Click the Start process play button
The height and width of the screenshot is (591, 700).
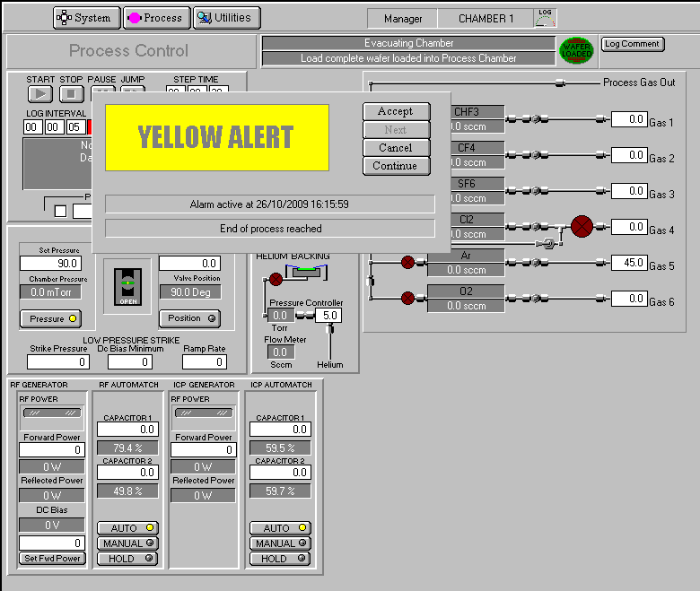point(39,93)
